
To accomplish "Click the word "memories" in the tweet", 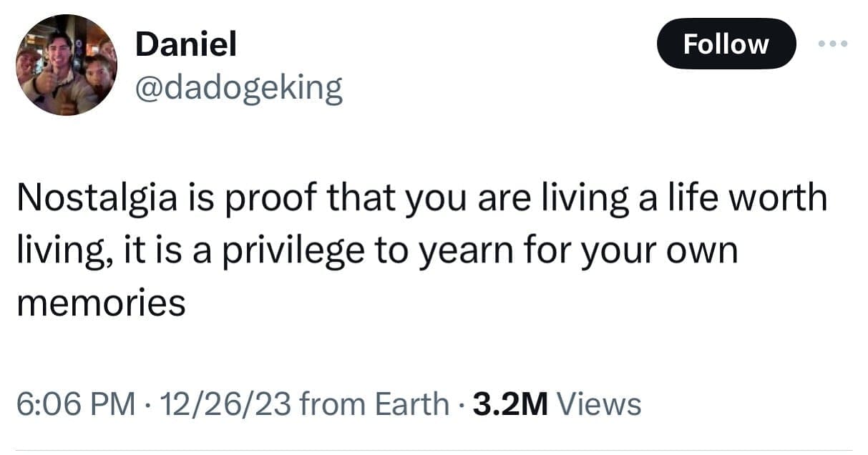I will pos(101,303).
